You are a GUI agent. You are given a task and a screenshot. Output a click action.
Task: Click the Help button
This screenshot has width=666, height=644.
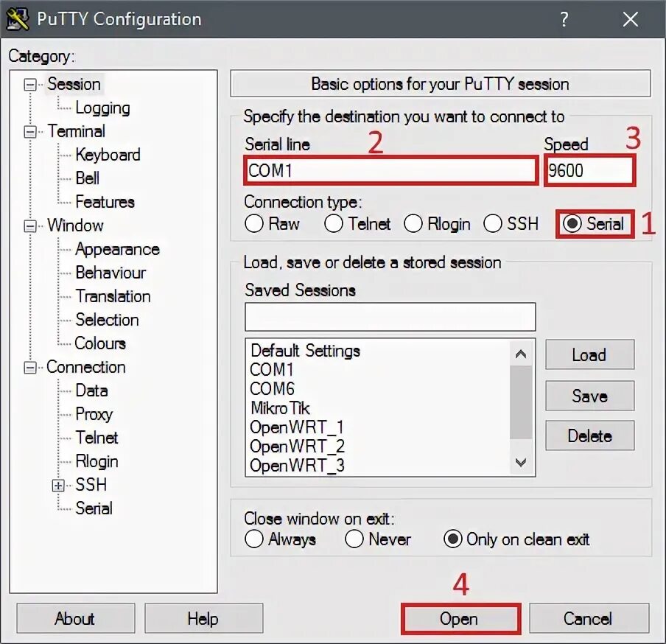tap(203, 619)
